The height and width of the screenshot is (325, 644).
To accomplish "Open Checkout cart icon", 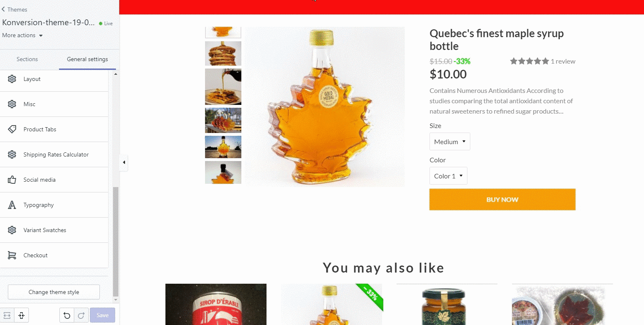I will (x=12, y=255).
